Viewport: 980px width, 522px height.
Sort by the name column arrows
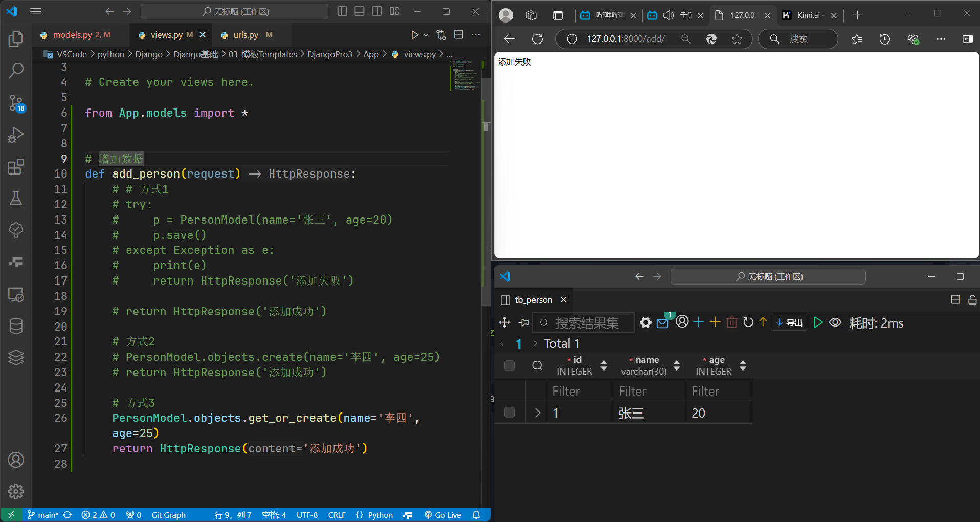tap(677, 365)
